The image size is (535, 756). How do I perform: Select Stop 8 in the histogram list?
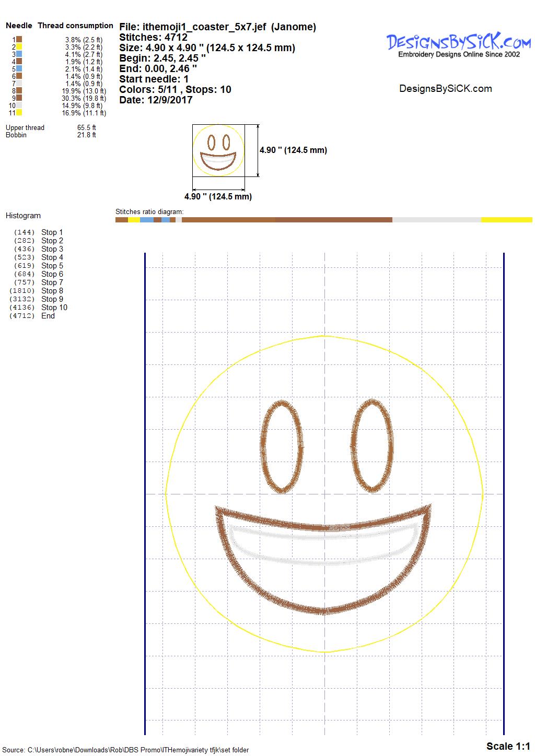point(52,291)
